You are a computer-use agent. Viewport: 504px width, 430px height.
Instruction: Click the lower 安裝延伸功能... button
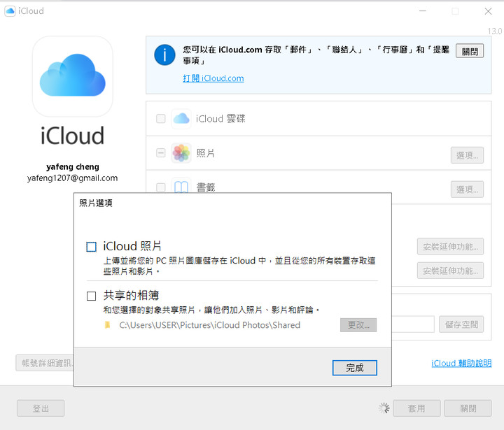(x=450, y=271)
